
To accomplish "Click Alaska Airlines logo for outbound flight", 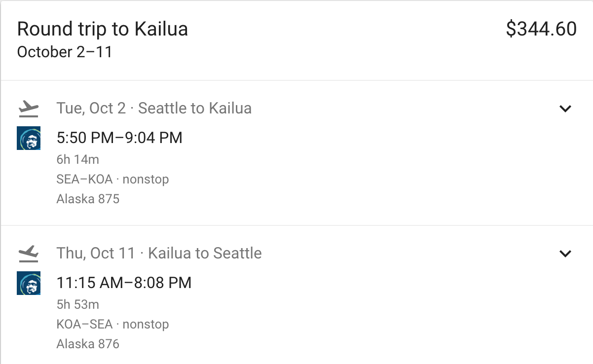I will coord(29,138).
